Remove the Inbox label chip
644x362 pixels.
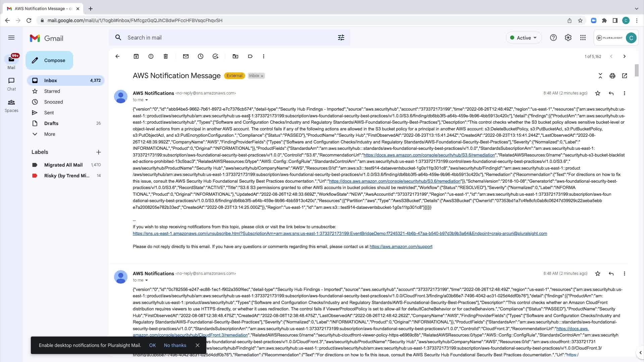click(262, 76)
